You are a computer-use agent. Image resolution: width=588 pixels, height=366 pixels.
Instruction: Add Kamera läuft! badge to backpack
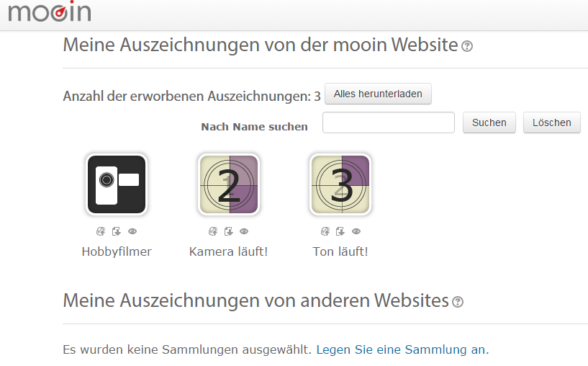pos(212,231)
